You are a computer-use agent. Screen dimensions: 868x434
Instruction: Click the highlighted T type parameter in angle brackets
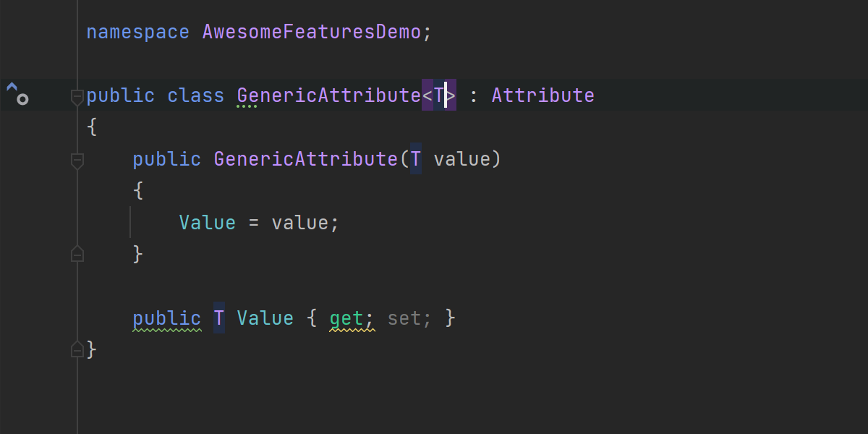(439, 95)
